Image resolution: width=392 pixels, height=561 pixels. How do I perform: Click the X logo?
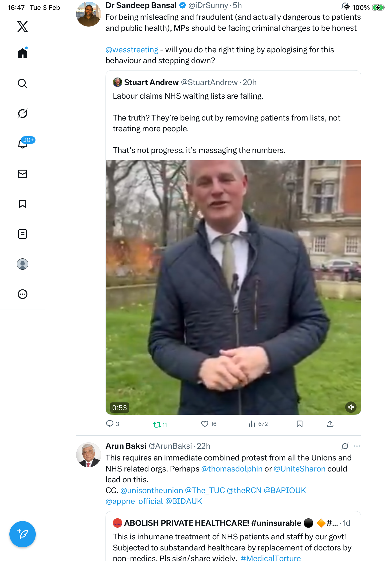(23, 27)
